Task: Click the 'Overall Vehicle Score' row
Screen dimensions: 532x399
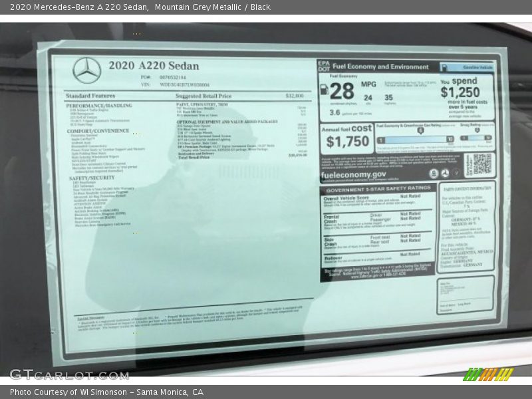Action: tap(378, 201)
